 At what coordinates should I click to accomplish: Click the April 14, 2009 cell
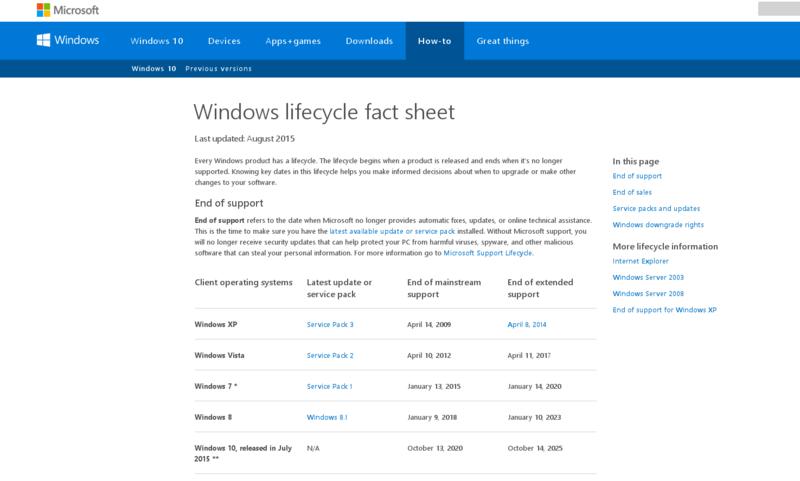point(429,324)
